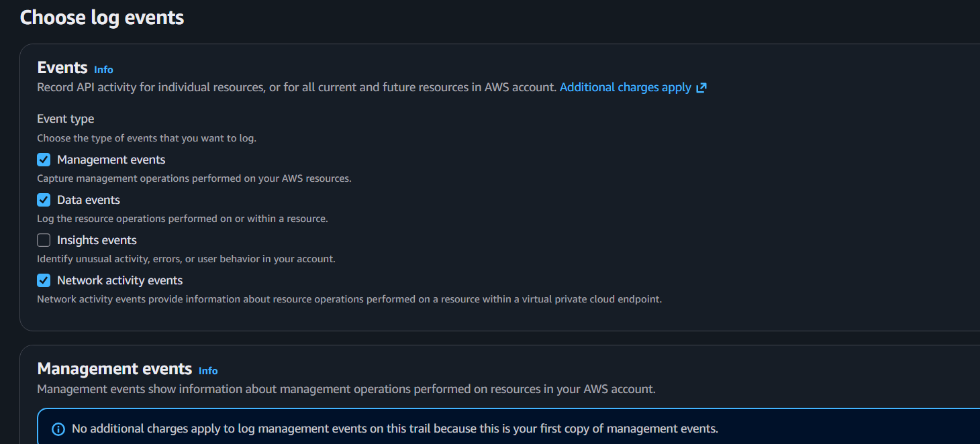Screen dimensions: 980x444
Task: Click 'Log the resource operations performed on or within a resource.'
Action: (x=183, y=219)
